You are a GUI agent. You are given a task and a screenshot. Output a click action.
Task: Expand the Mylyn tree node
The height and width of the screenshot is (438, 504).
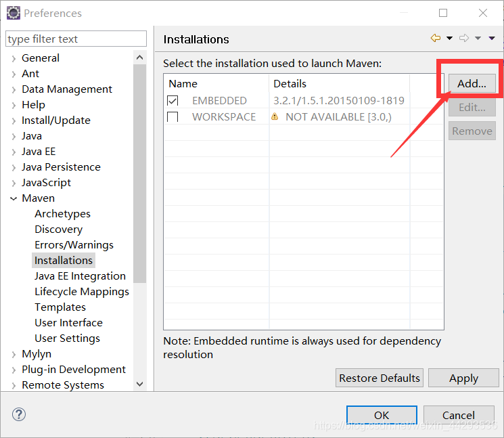14,354
